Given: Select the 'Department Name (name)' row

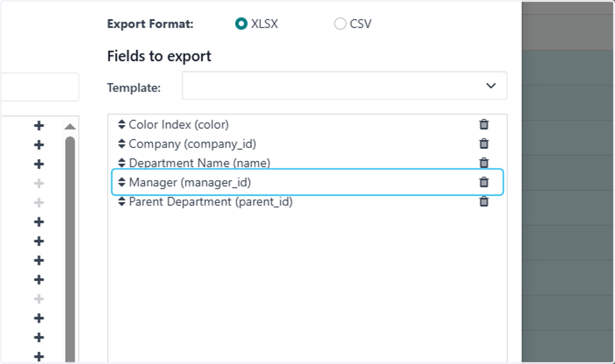Looking at the screenshot, I should (x=307, y=163).
